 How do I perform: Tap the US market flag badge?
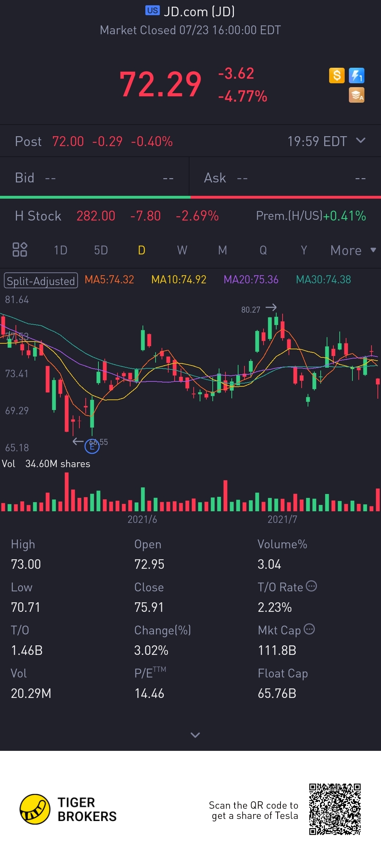coord(152,11)
